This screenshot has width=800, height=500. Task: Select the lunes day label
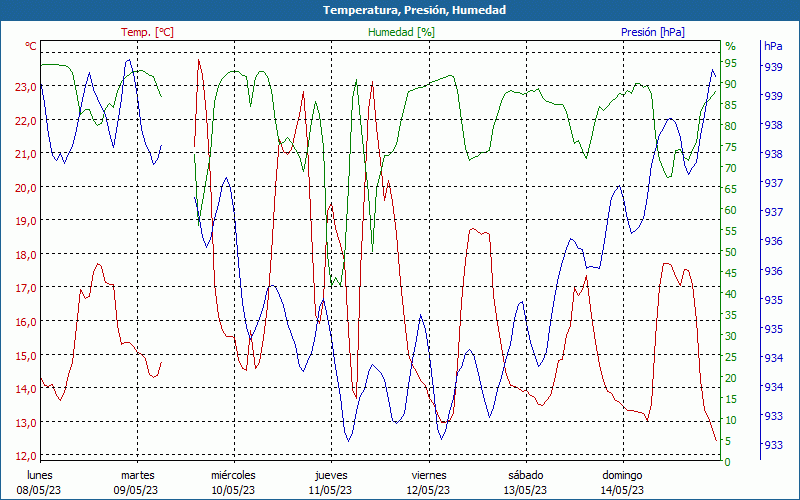click(40, 475)
